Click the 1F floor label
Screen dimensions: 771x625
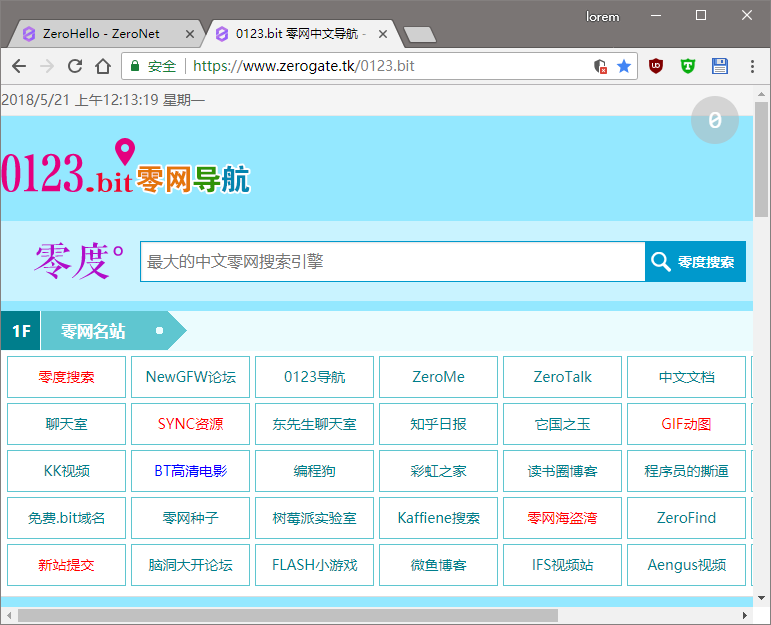point(21,330)
